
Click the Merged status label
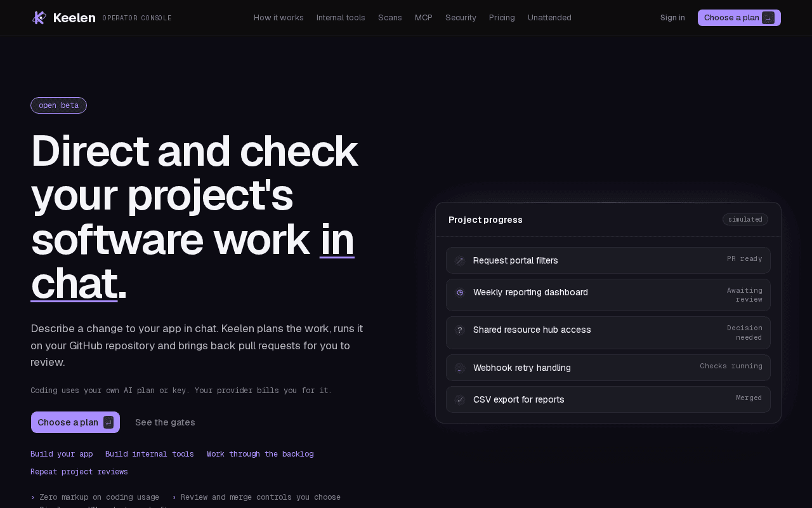[x=749, y=398]
